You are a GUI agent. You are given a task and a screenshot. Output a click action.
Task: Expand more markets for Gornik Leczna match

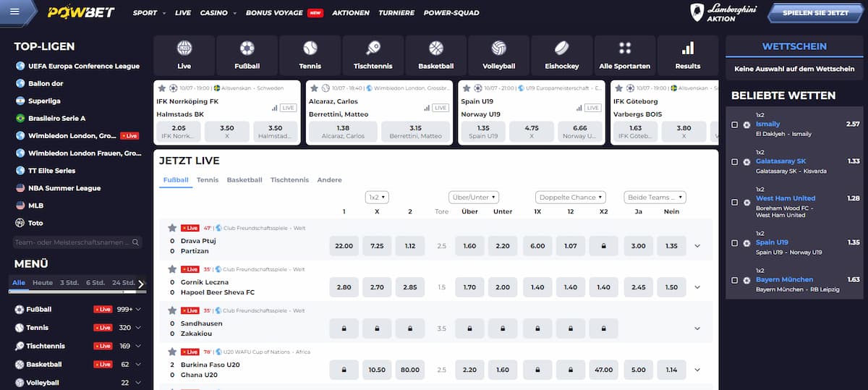pyautogui.click(x=697, y=287)
